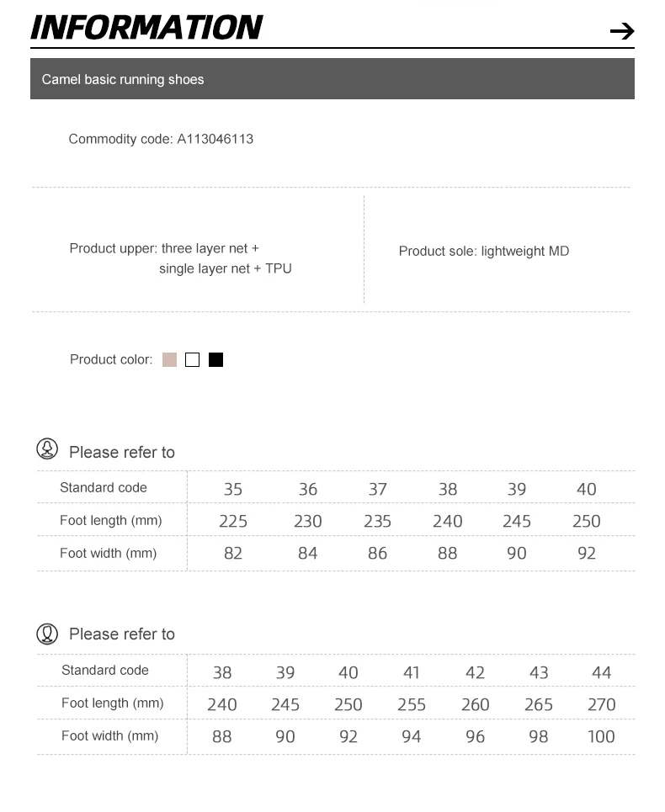
Task: Click the Camel basic running shoes banner
Action: [x=332, y=79]
